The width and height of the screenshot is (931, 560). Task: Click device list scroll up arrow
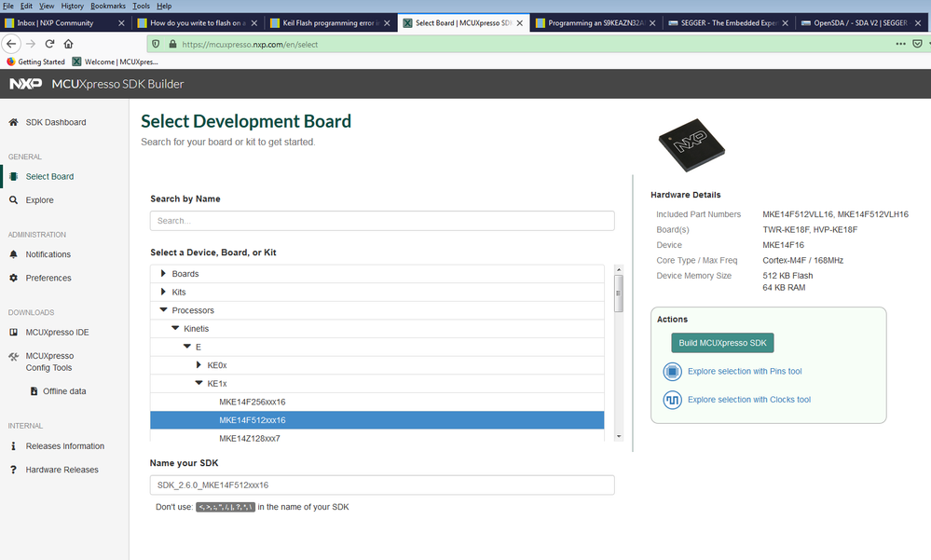pos(619,269)
